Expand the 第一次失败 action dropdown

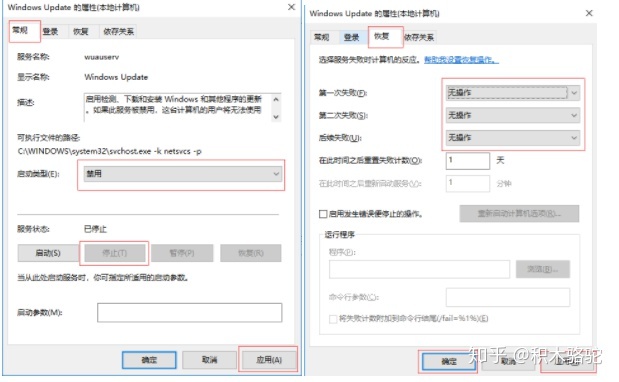(513, 93)
